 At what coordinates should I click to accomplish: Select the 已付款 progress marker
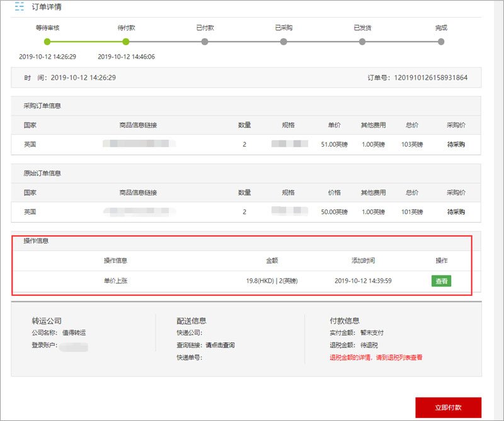click(x=205, y=42)
